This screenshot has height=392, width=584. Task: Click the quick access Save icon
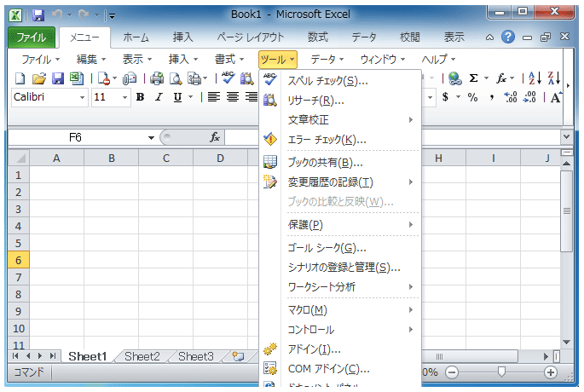click(x=38, y=15)
